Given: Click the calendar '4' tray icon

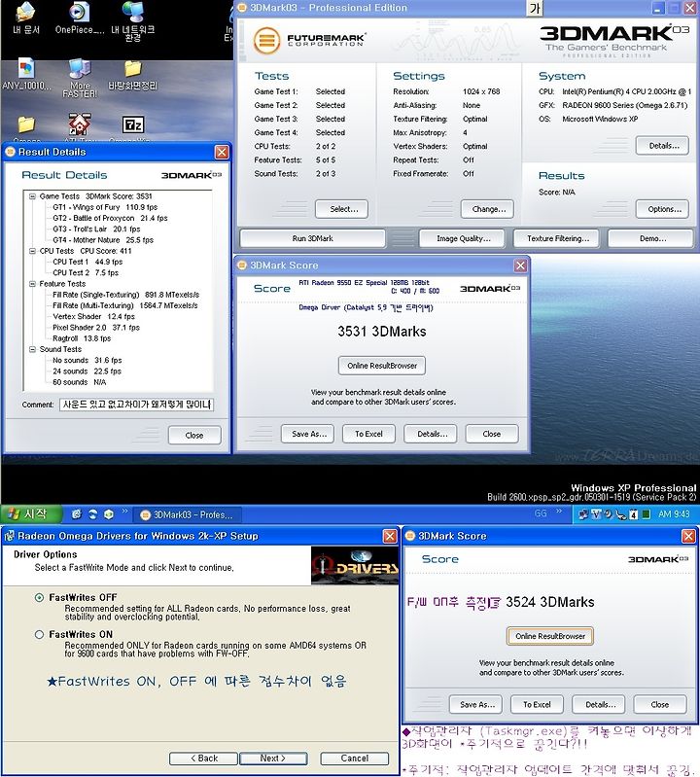Looking at the screenshot, I should pos(633,514).
